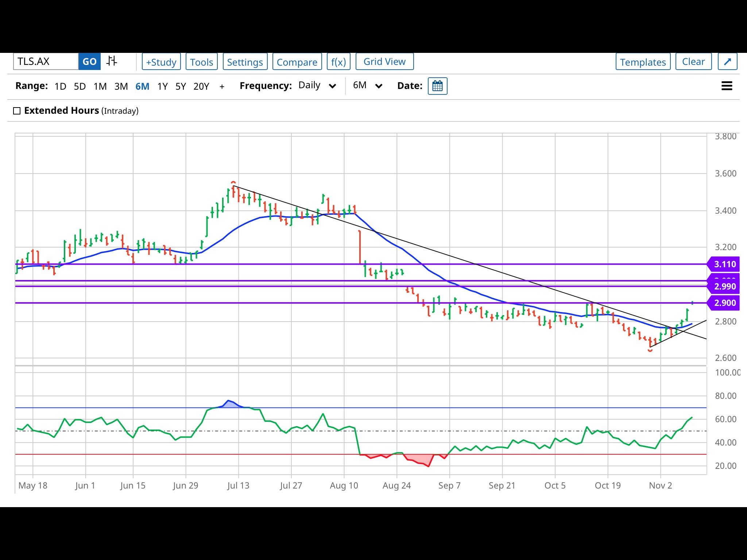Click the 80.00 RSI axis label
Image resolution: width=747 pixels, height=560 pixels.
(725, 396)
